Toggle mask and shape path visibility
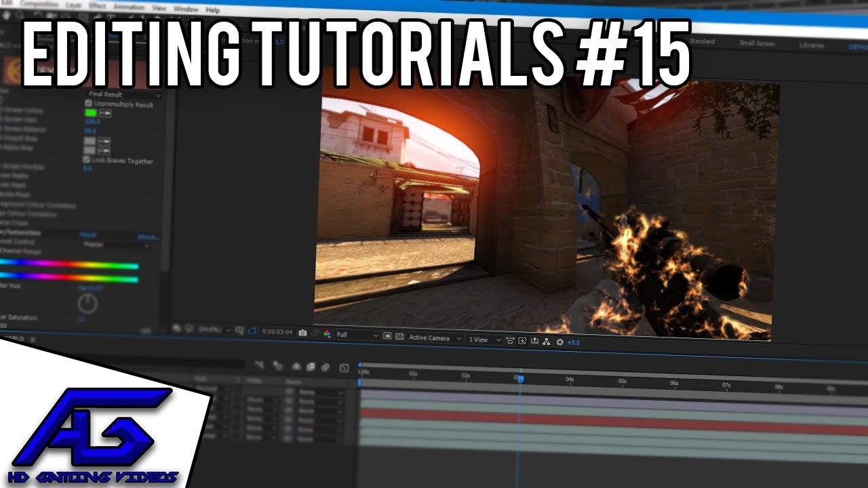Screen dimensions: 868x488 (252, 331)
